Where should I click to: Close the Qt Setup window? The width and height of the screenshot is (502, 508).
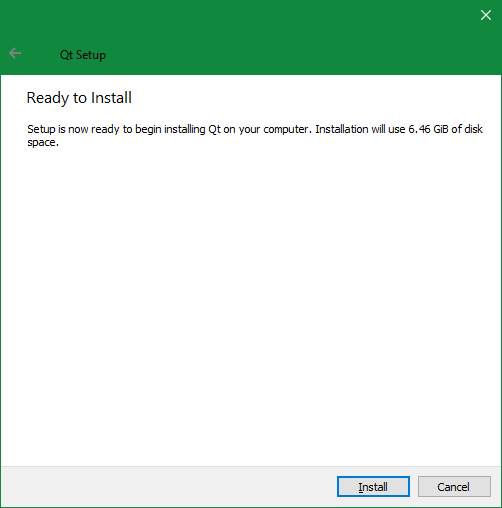tap(486, 15)
